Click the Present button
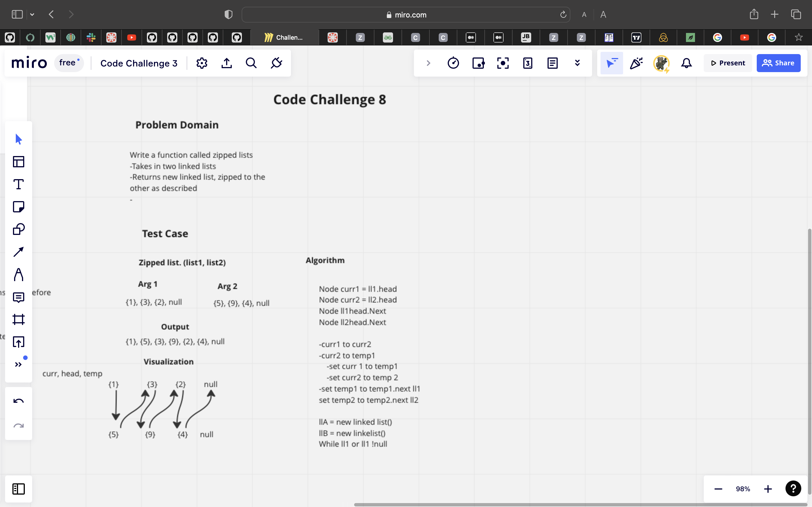 727,63
